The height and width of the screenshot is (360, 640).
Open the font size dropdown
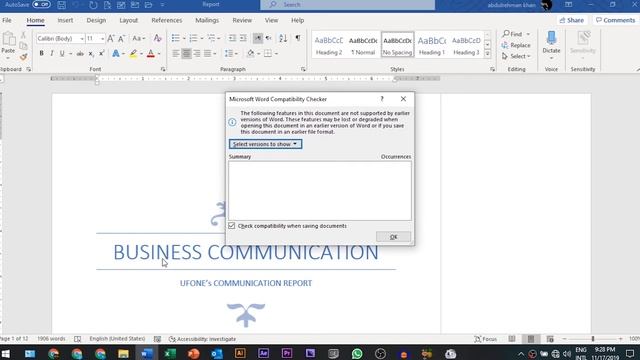click(102, 38)
